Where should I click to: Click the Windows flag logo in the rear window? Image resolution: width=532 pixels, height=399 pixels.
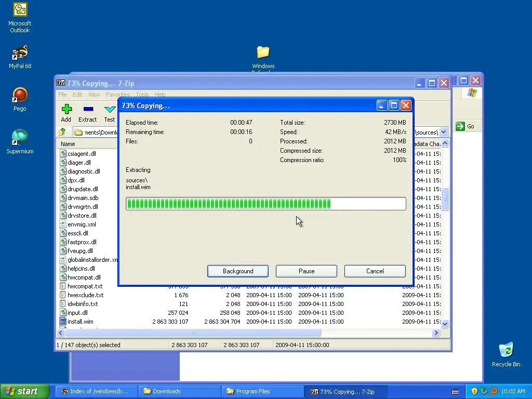click(x=472, y=92)
